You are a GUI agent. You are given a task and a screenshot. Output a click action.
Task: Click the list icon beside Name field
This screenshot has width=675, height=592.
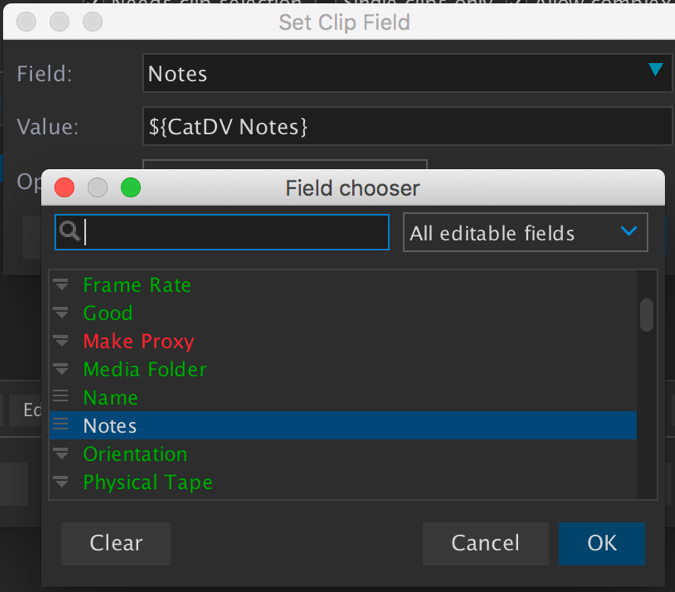pyautogui.click(x=61, y=397)
